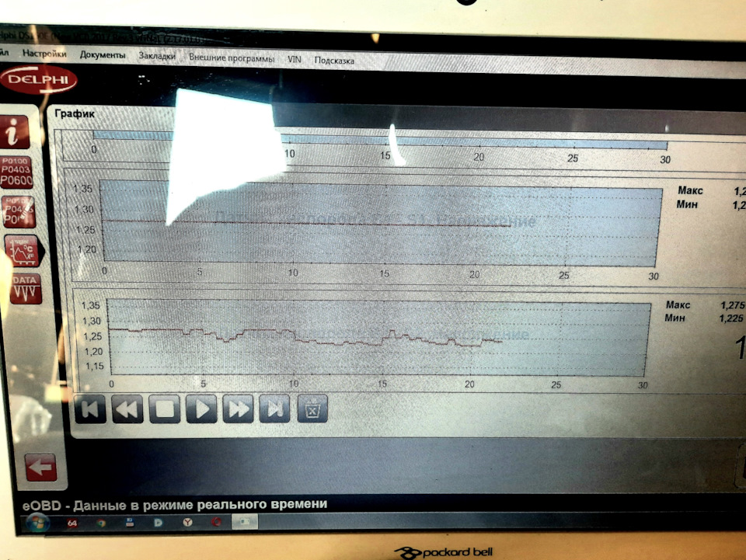Open the Настройки menu
746x560 pixels.
point(44,54)
